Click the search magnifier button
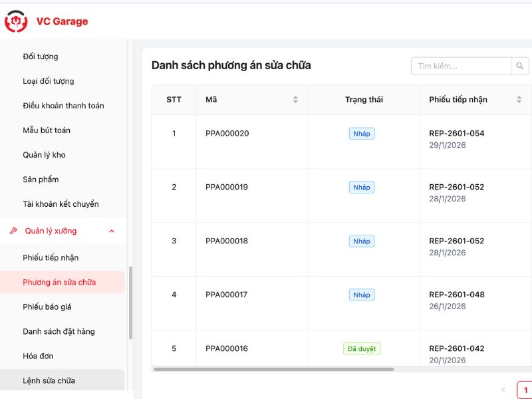Screen dimensions: 532x399 520,66
